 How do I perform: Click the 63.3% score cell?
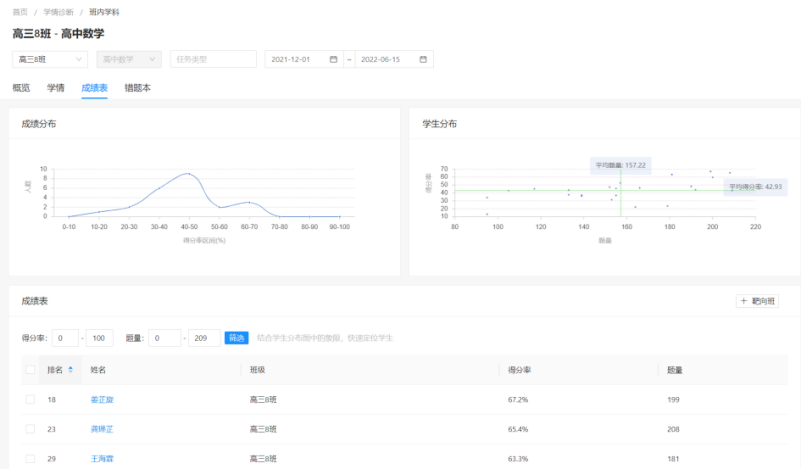[x=518, y=459]
